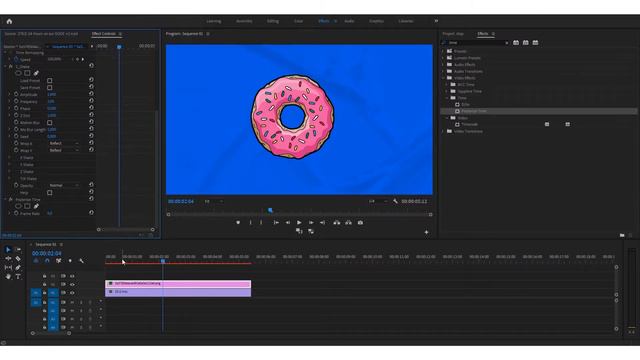Filter by YUV Effects icon

535,42
